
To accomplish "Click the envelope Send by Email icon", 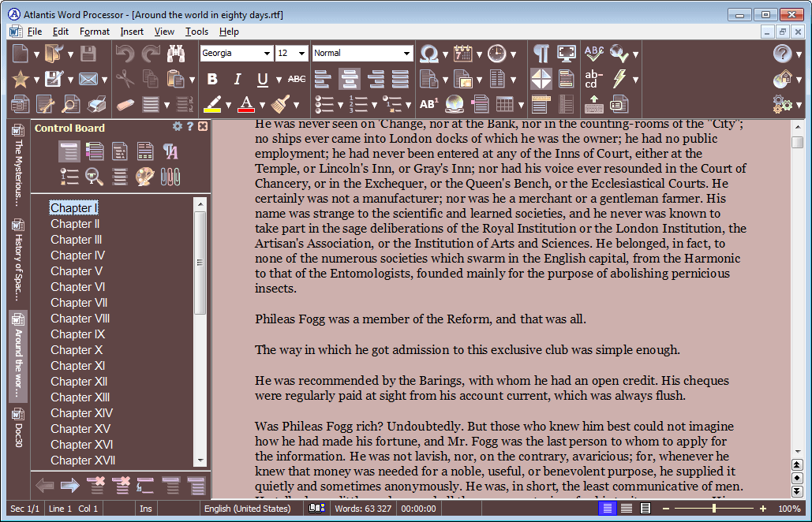I will (88, 79).
